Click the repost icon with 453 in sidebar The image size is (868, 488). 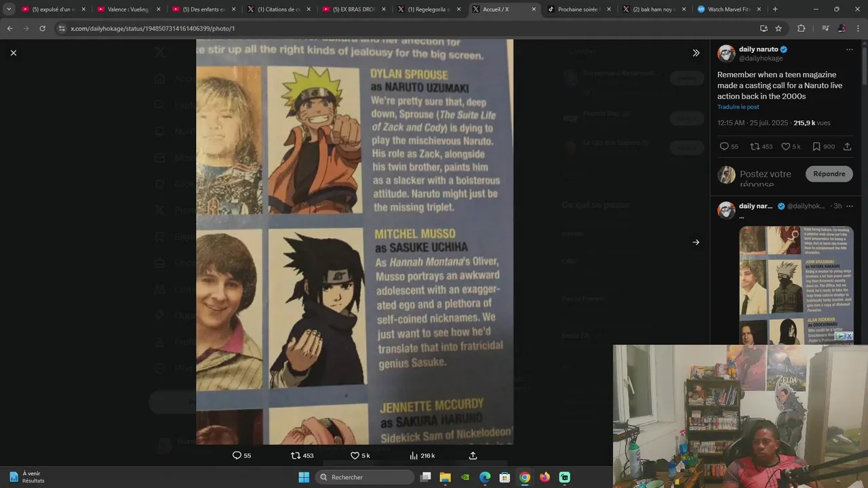click(x=755, y=146)
